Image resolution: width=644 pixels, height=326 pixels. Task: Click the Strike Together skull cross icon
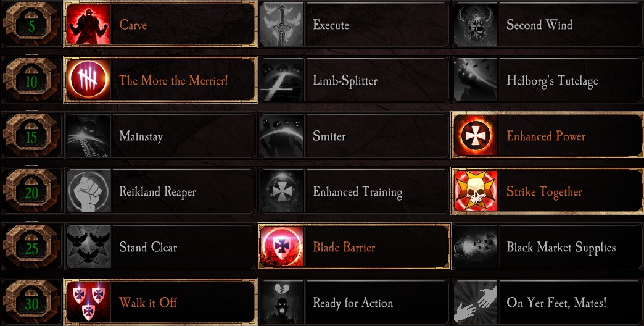[476, 191]
